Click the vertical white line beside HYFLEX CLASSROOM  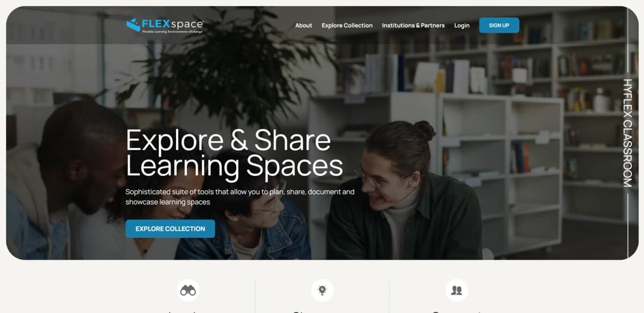point(627,224)
